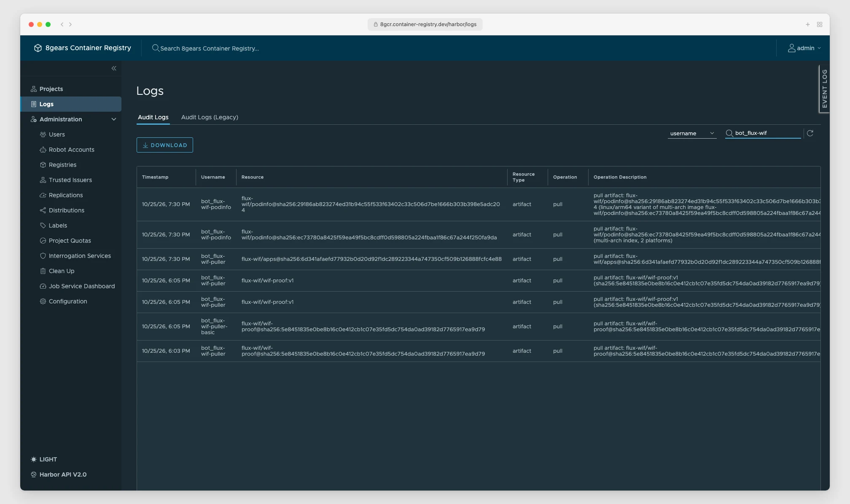Click the DOWNLOAD button
Image resolution: width=850 pixels, height=504 pixels.
[165, 145]
